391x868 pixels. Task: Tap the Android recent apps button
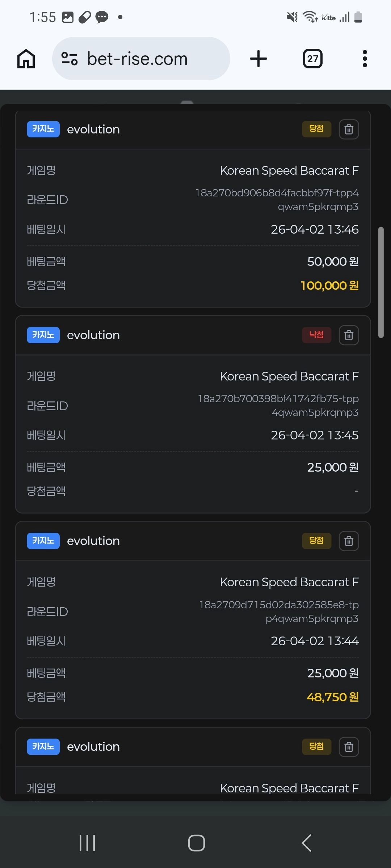coord(87,843)
